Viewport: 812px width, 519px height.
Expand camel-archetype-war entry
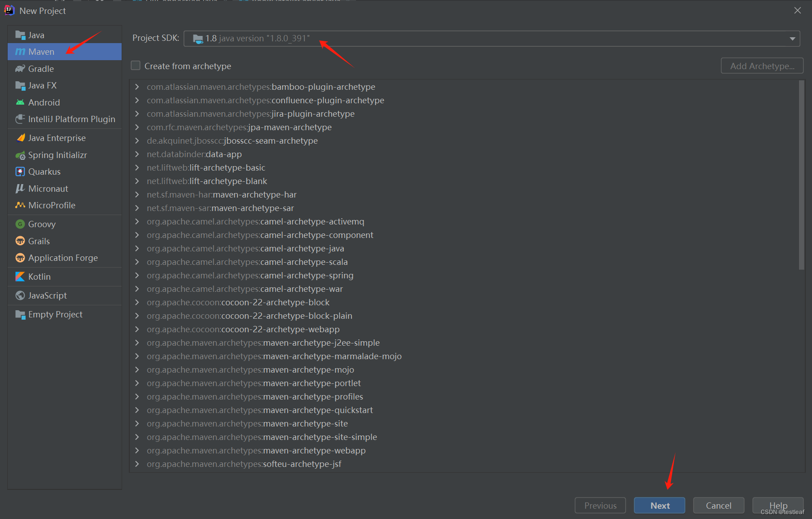pyautogui.click(x=137, y=289)
